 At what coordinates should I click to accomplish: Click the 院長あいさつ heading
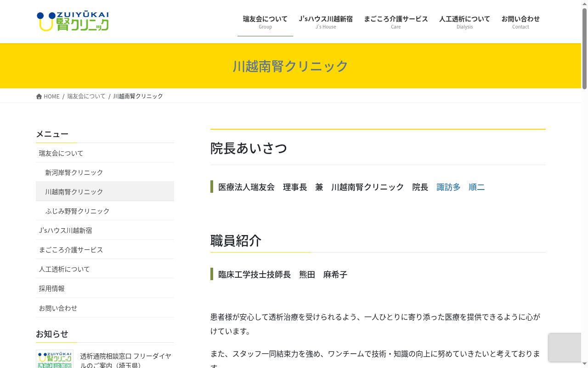[249, 148]
